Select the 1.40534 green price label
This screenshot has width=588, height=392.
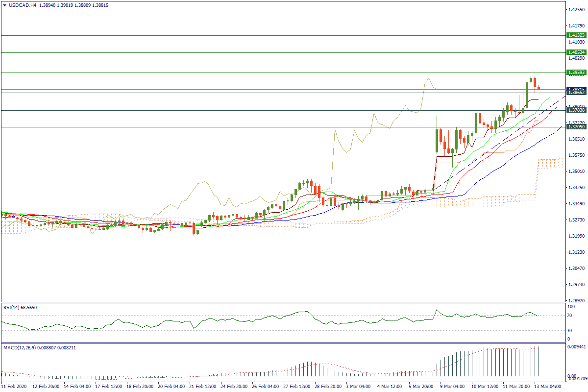576,52
